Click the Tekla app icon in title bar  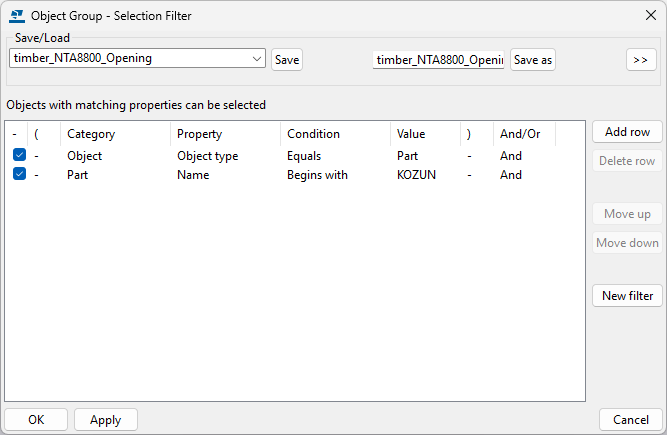(x=17, y=16)
